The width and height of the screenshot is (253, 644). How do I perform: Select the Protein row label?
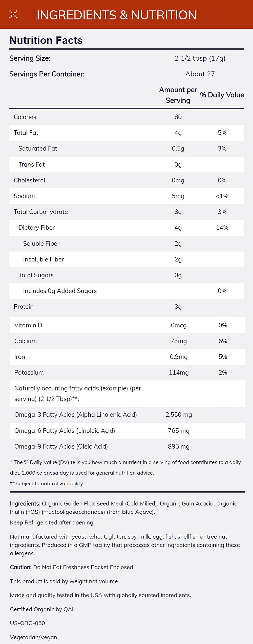pos(24,307)
